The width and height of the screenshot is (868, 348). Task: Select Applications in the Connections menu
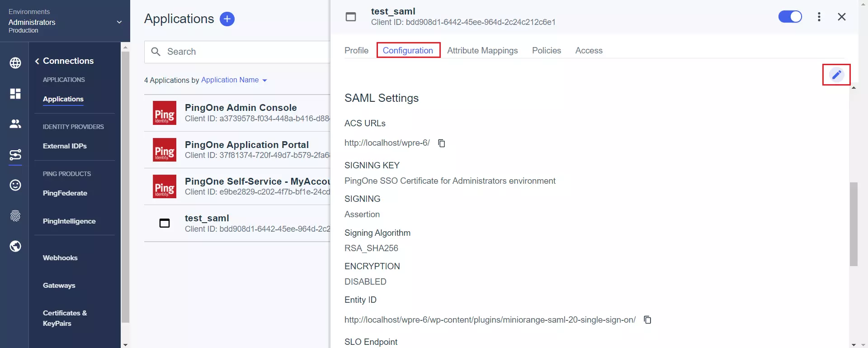63,99
